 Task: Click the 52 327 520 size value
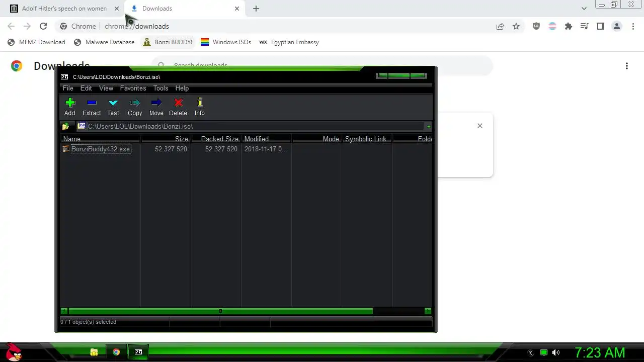coord(171,149)
